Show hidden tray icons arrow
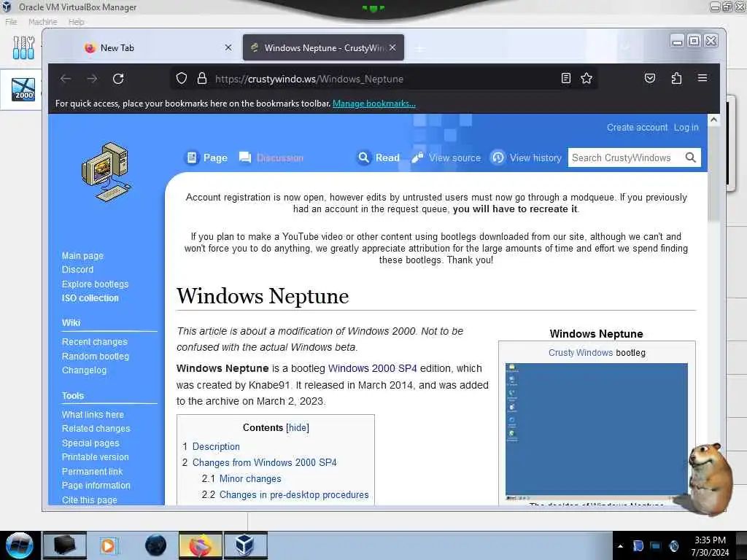Image resolution: width=747 pixels, height=560 pixels. coord(620,546)
